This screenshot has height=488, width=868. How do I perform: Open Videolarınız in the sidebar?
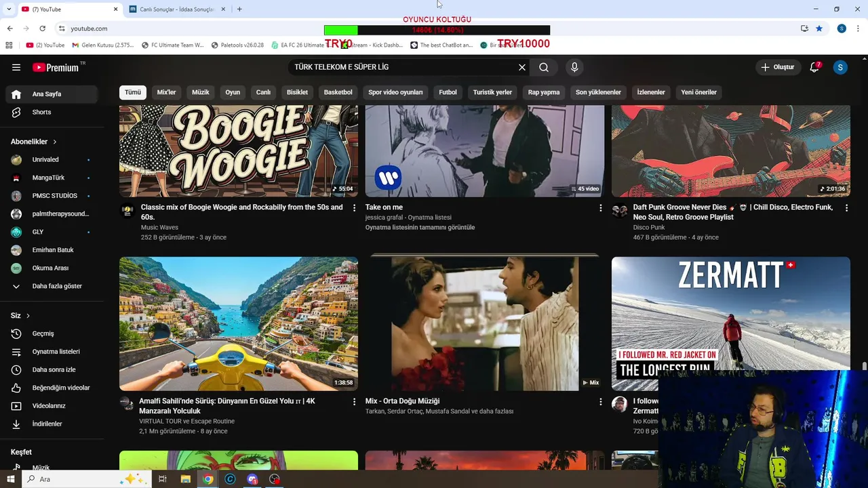pyautogui.click(x=52, y=406)
